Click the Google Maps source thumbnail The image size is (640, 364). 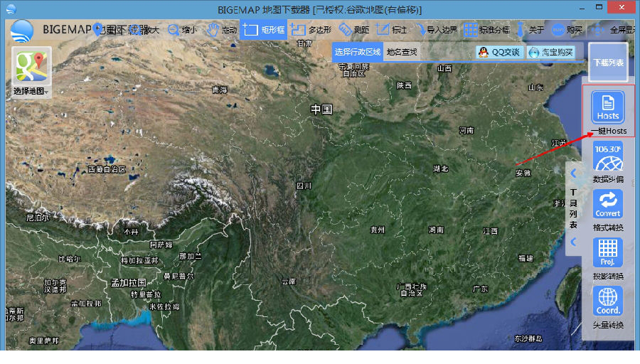(x=31, y=66)
